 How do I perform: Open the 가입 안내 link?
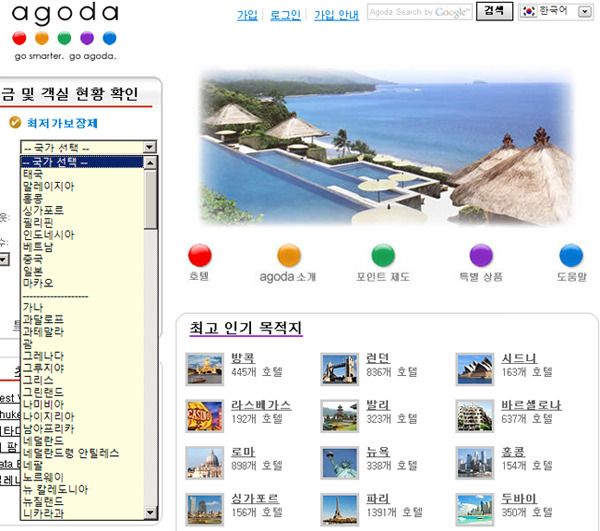[337, 15]
